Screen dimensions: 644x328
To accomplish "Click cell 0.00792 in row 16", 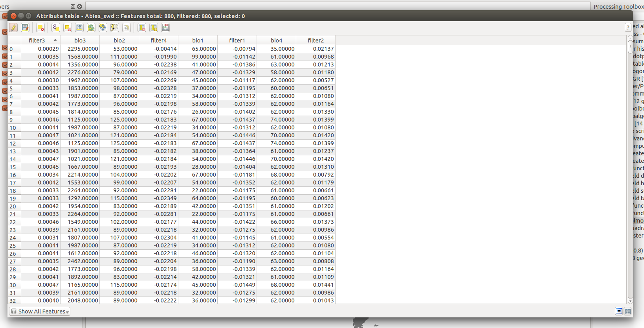I will [x=316, y=175].
